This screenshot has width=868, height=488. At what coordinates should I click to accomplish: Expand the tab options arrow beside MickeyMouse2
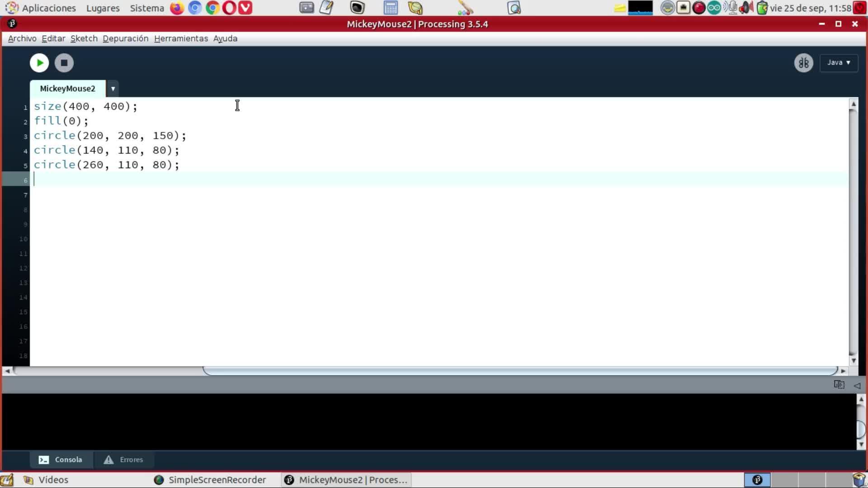pos(113,89)
